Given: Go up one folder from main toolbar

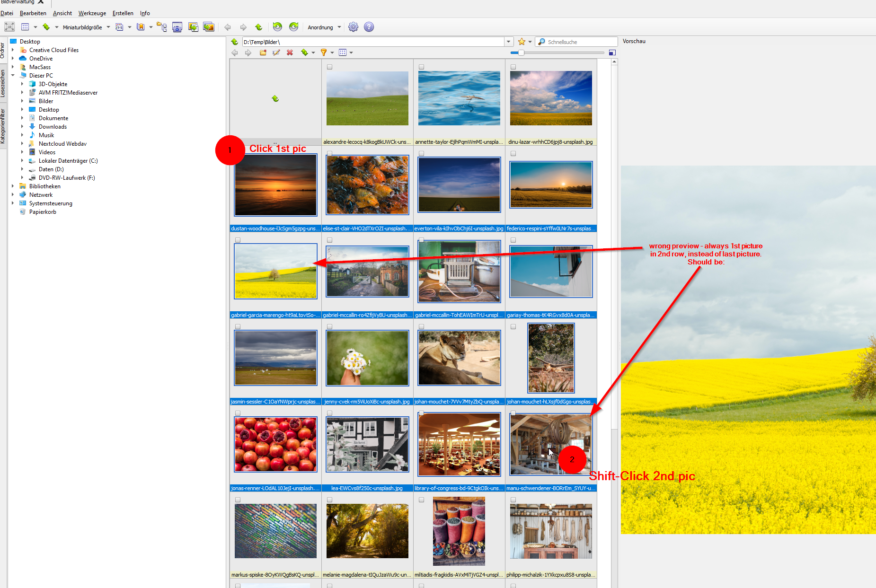Looking at the screenshot, I should point(258,27).
